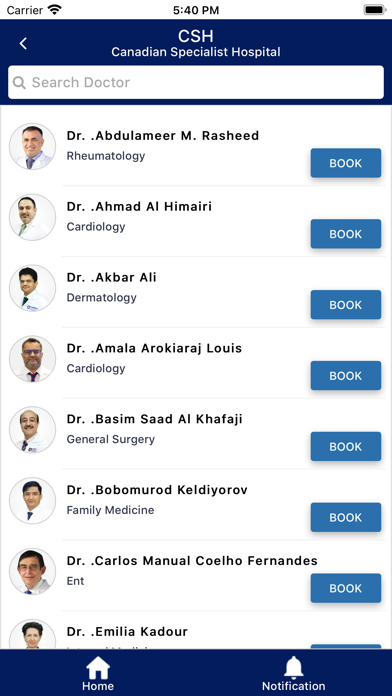Book Dr. Abdulameer M. Rasheed, Rheumatology
392x696 pixels.
tap(346, 163)
